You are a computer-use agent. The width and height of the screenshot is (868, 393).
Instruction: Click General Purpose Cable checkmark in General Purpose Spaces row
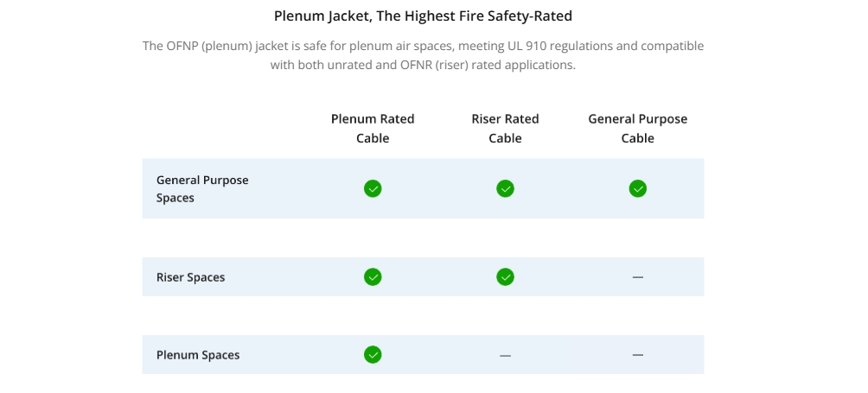(x=638, y=188)
